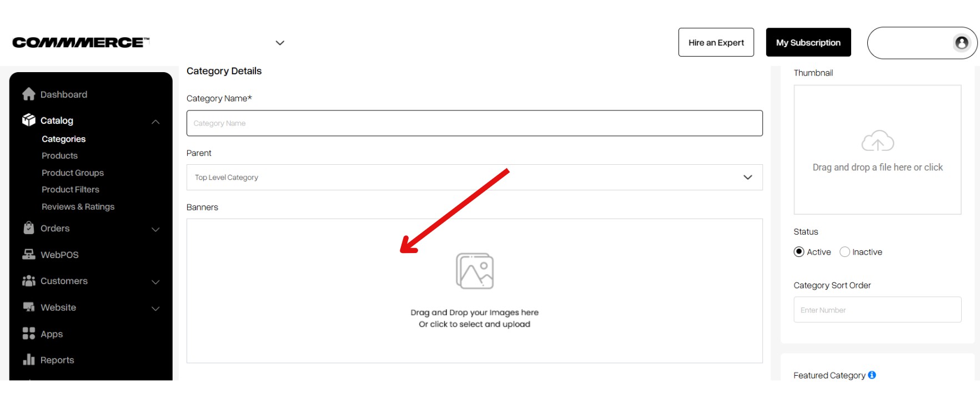Screen dimensions: 980x394
Task: Open the store selector chevron beside logo
Action: 280,43
